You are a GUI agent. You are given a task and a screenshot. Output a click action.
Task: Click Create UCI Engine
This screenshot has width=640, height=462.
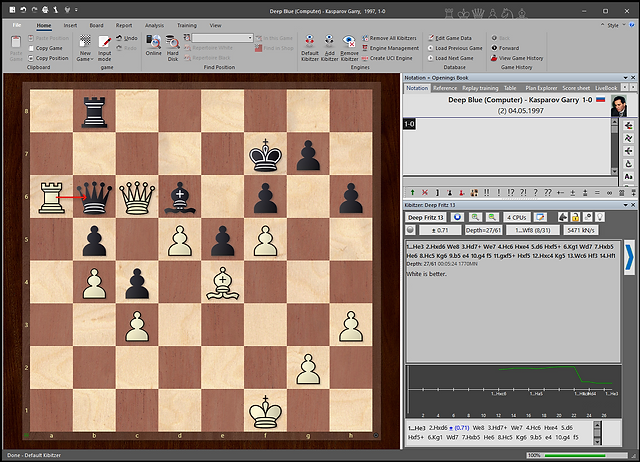coord(387,58)
